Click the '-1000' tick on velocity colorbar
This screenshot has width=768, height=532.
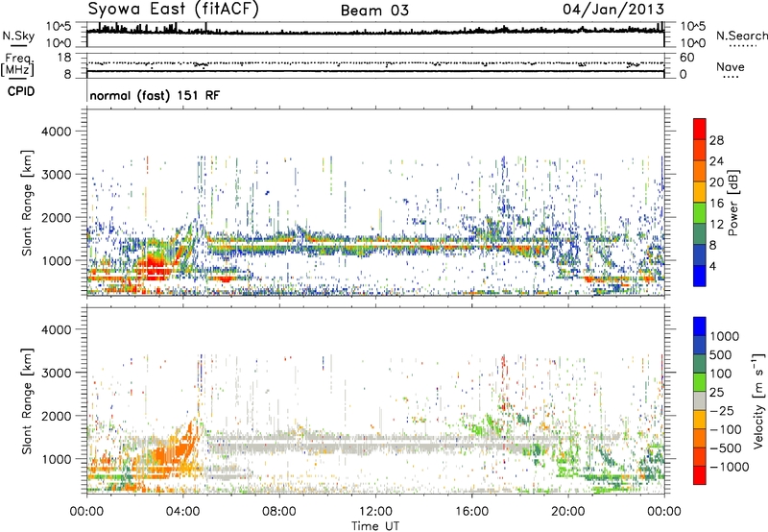(729, 467)
